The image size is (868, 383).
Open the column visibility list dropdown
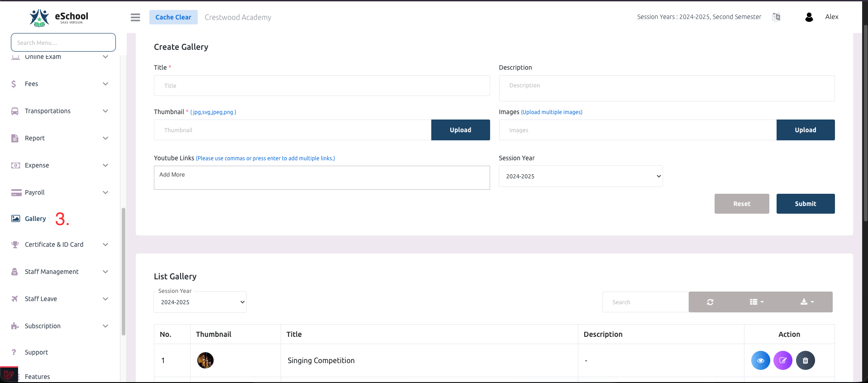pos(756,302)
